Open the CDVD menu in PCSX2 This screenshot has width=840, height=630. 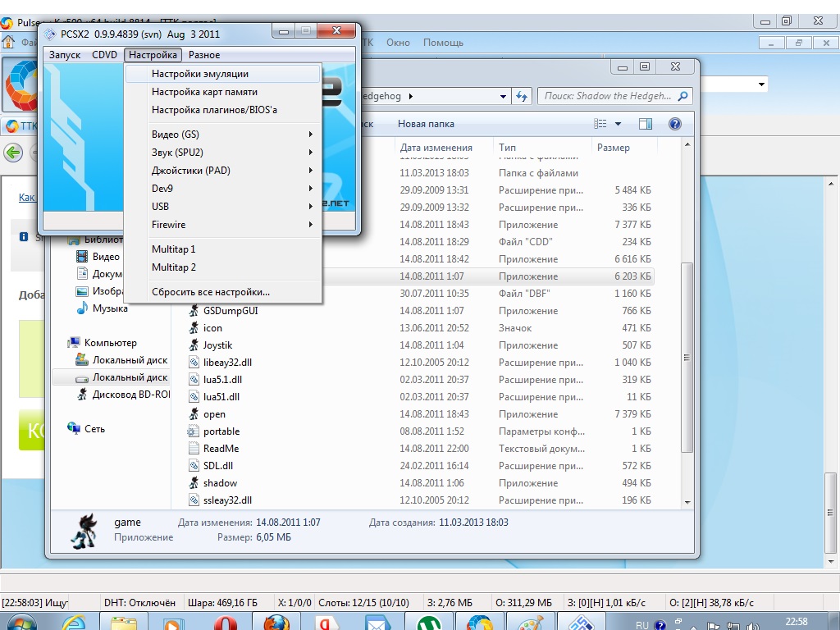tap(104, 55)
